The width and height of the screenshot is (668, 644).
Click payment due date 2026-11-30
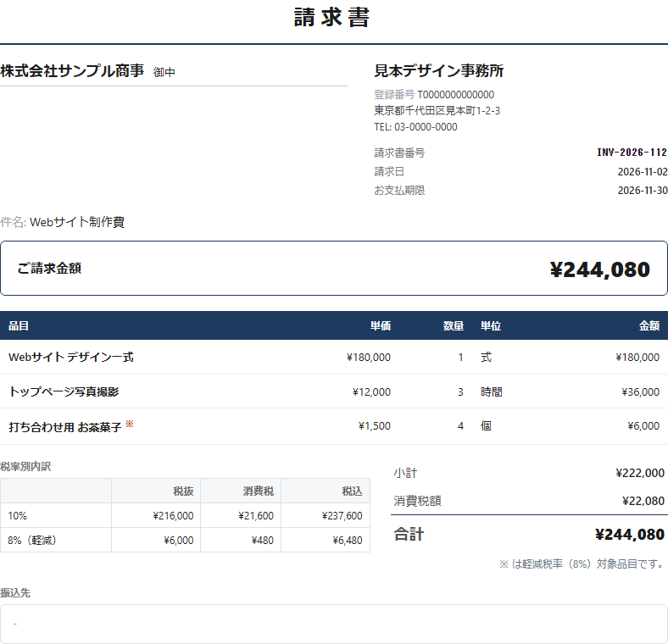pyautogui.click(x=642, y=191)
